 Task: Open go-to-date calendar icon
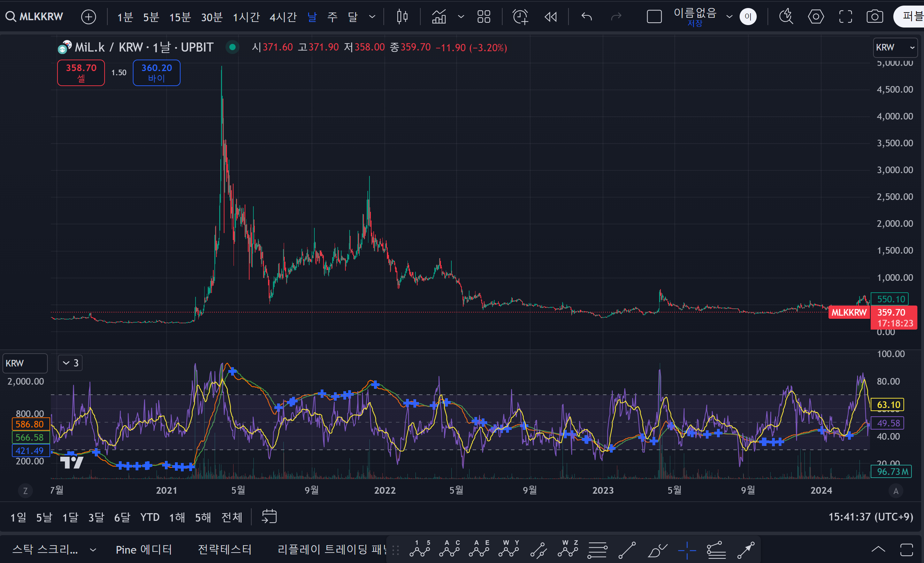(269, 516)
